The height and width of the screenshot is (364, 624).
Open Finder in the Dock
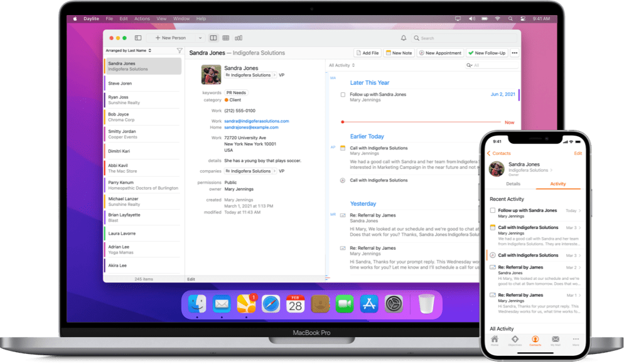tap(197, 304)
